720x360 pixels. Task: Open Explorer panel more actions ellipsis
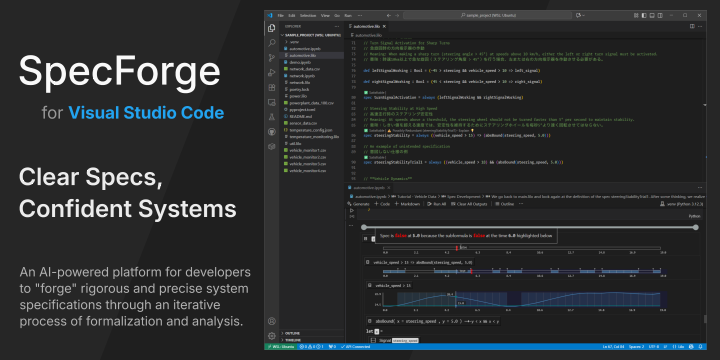[x=338, y=27]
